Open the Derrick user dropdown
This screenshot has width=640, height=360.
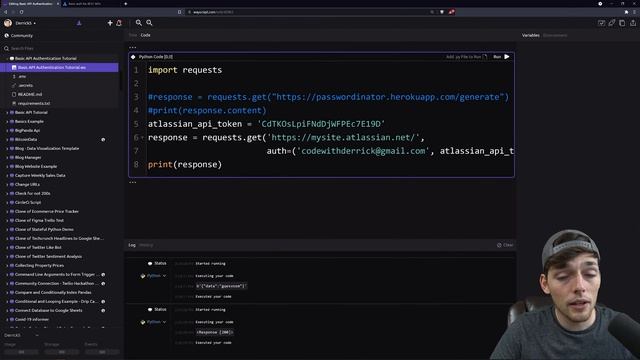(x=25, y=23)
